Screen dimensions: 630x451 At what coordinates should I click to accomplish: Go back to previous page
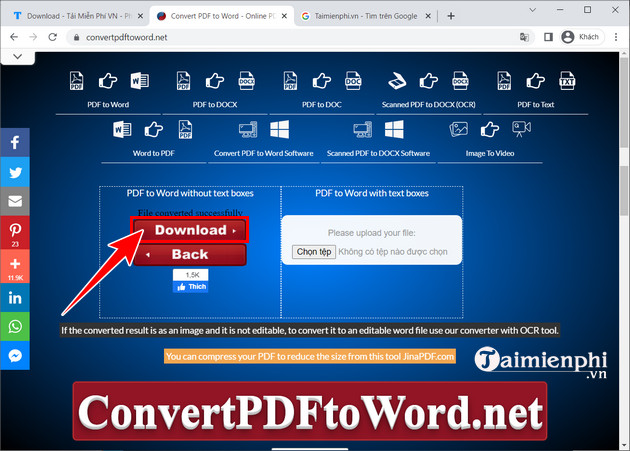click(x=14, y=37)
